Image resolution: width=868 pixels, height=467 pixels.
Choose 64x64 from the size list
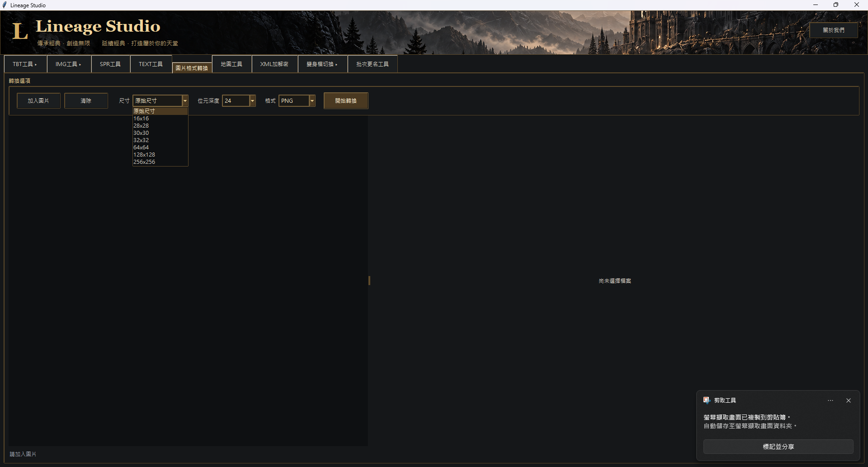tap(160, 148)
